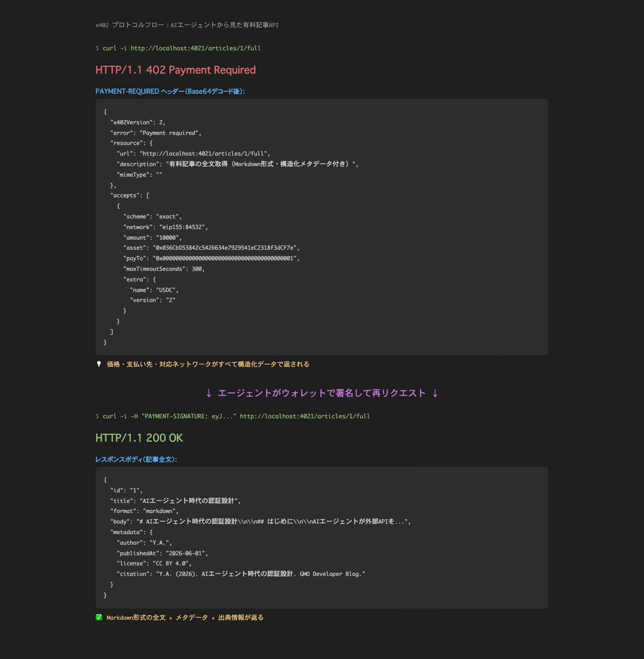The width and height of the screenshot is (644, 659).
Task: Click the レスポンスボディ(記事全文) label
Action: click(136, 459)
